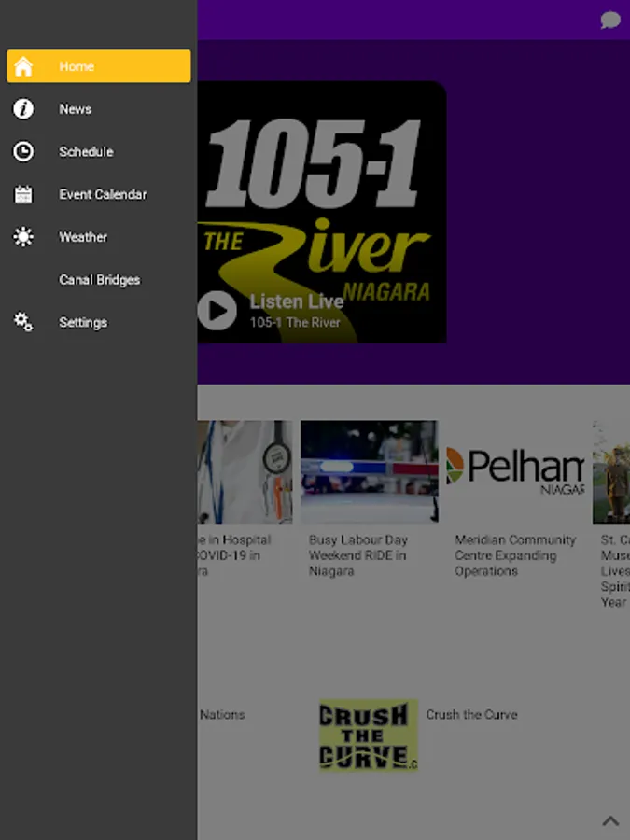The width and height of the screenshot is (630, 840).
Task: Click the Crush the Curve link text
Action: coord(471,715)
